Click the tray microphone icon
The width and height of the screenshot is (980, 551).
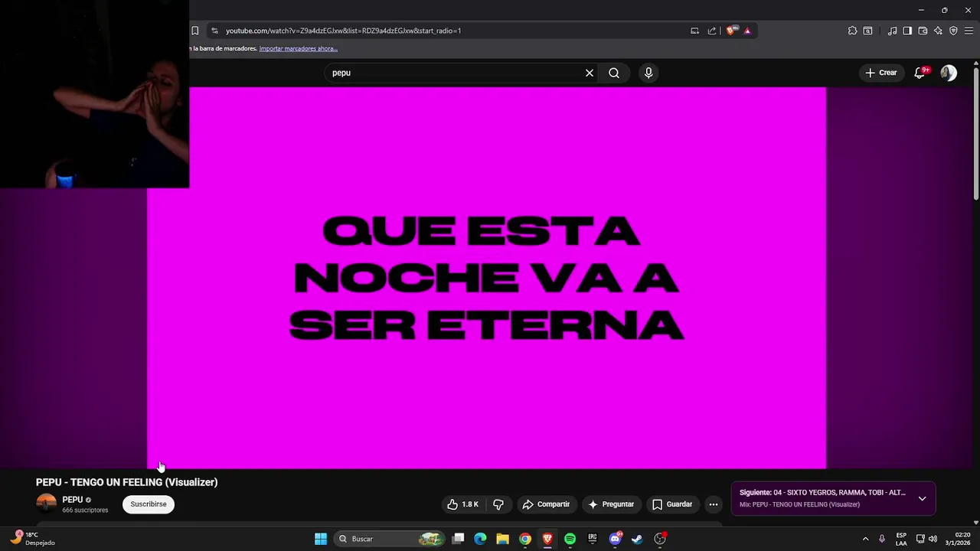(882, 539)
